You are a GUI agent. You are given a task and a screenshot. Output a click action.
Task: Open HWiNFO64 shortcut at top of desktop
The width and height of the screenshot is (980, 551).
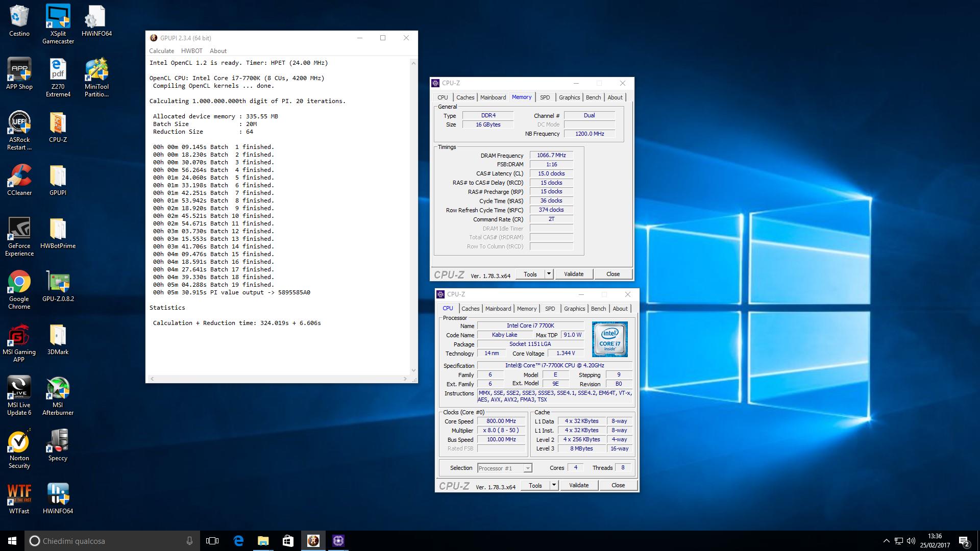pyautogui.click(x=96, y=21)
